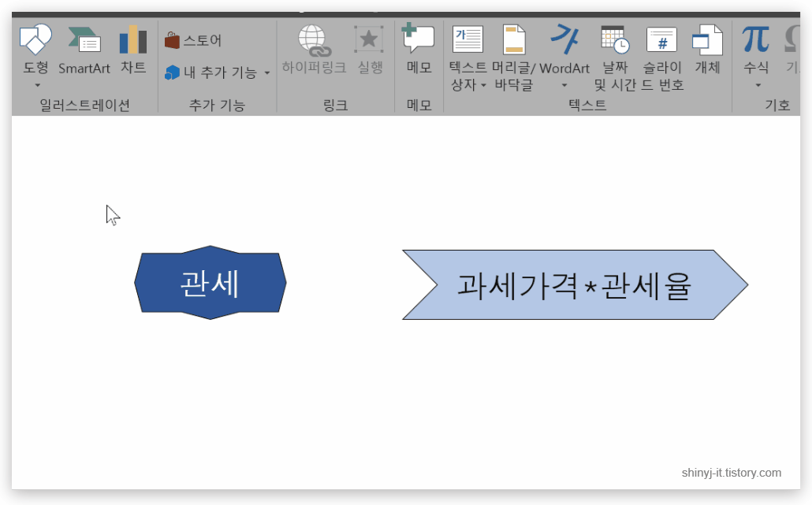Screen dimensions: 812x505
Task: Insert 날짜 및 시간 date and time
Action: coord(615,58)
